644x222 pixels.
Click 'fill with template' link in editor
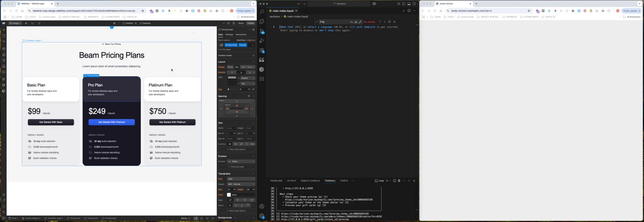point(362,27)
